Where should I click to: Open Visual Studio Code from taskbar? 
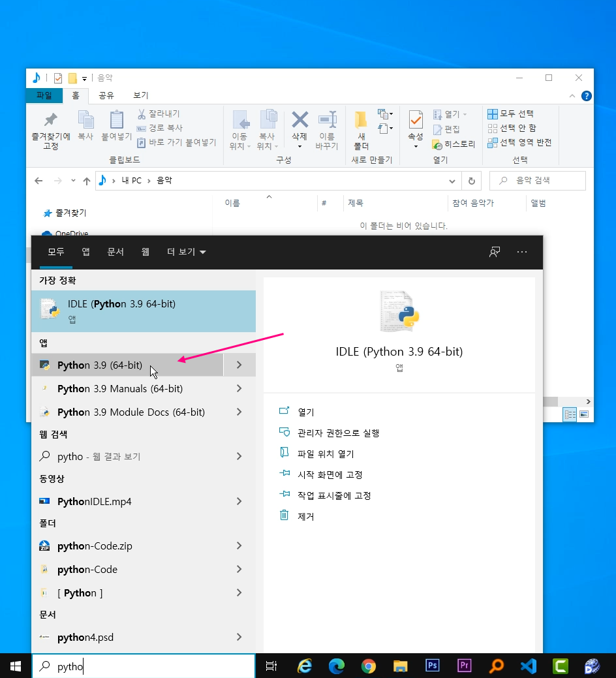point(529,666)
